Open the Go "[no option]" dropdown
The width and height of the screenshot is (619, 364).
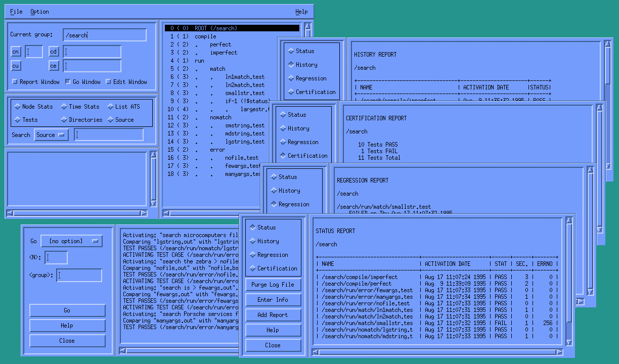tap(71, 241)
